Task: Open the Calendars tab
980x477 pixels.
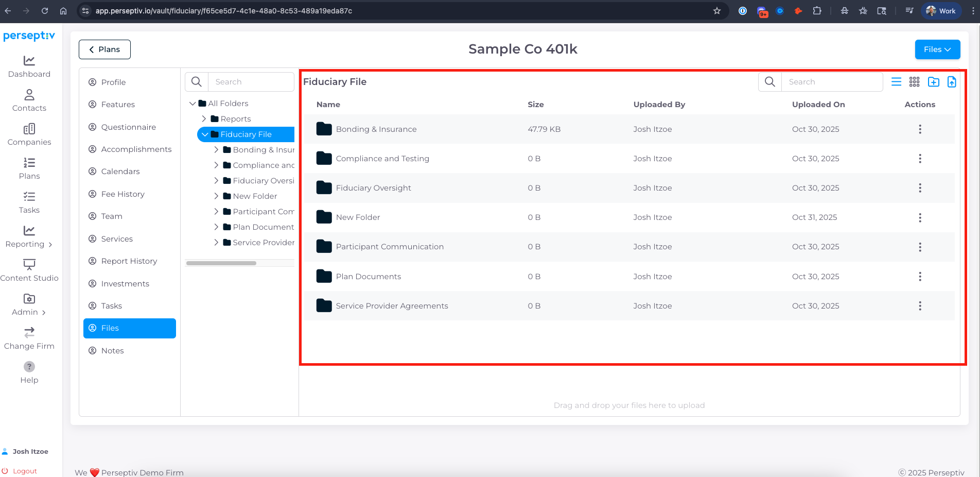Action: point(130,172)
